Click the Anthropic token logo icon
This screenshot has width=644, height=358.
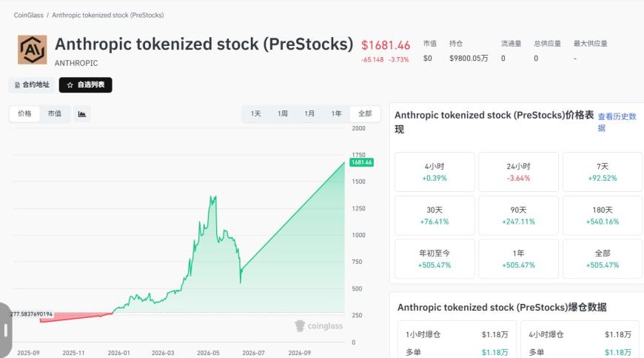pos(32,50)
